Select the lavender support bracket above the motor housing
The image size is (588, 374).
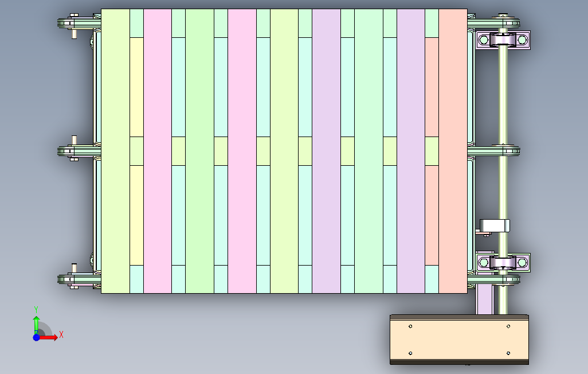(x=484, y=299)
